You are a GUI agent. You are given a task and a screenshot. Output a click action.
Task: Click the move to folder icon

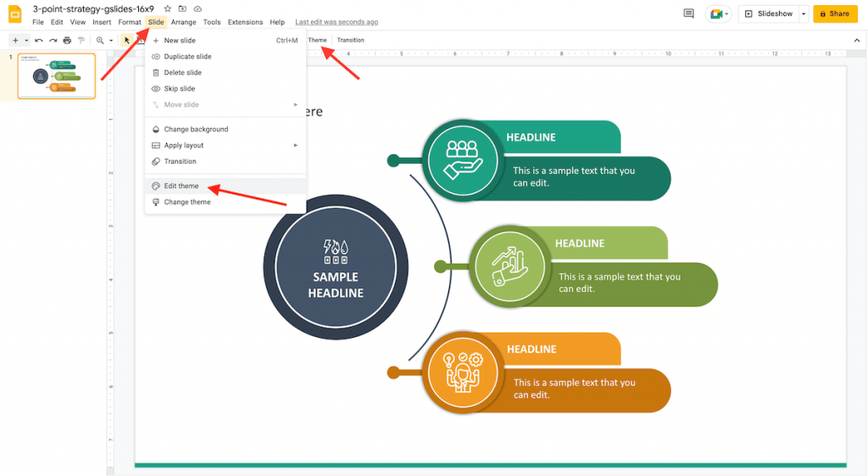tap(182, 8)
